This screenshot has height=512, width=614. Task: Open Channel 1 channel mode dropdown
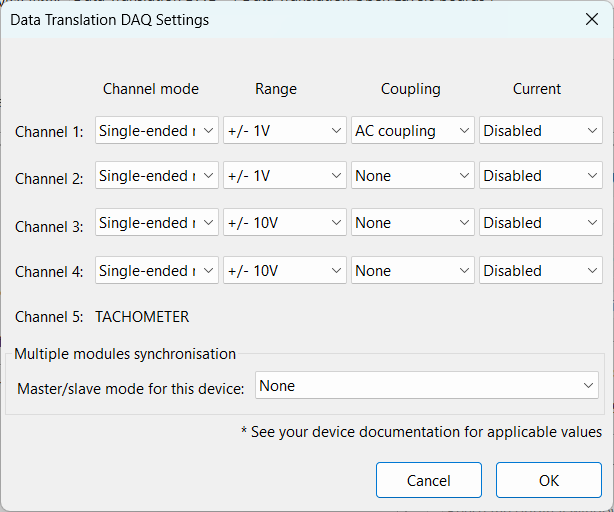tap(156, 131)
